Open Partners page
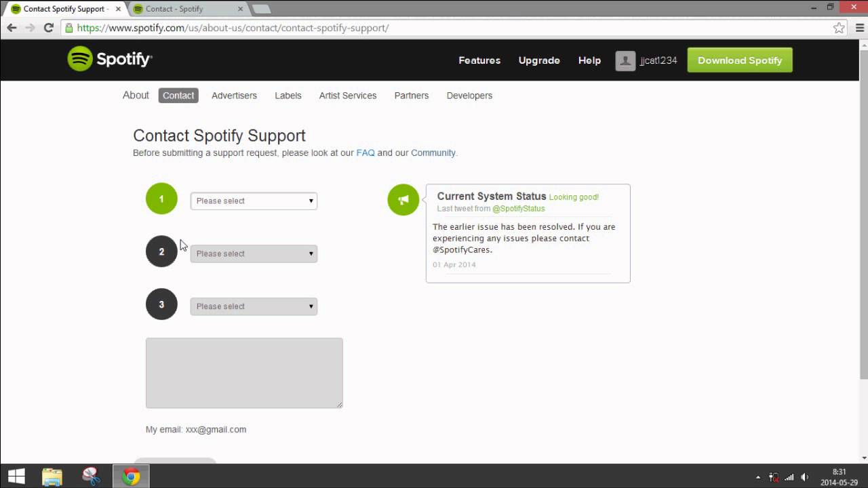Viewport: 868px width, 488px height. (x=412, y=96)
